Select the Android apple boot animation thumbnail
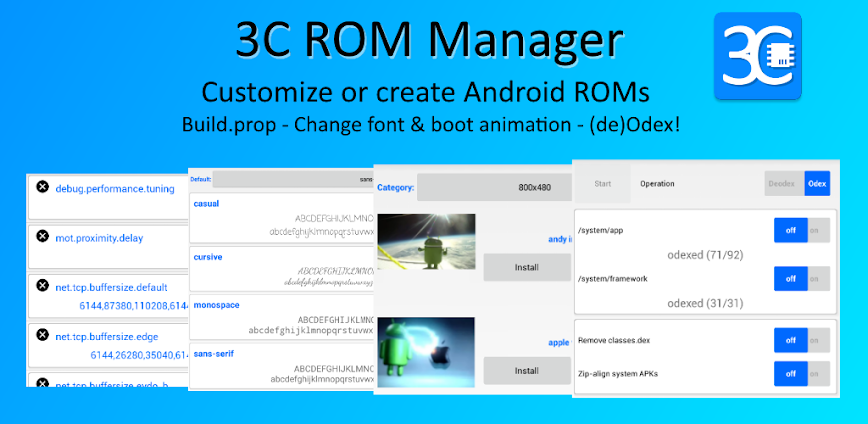This screenshot has width=868, height=424. [426, 352]
